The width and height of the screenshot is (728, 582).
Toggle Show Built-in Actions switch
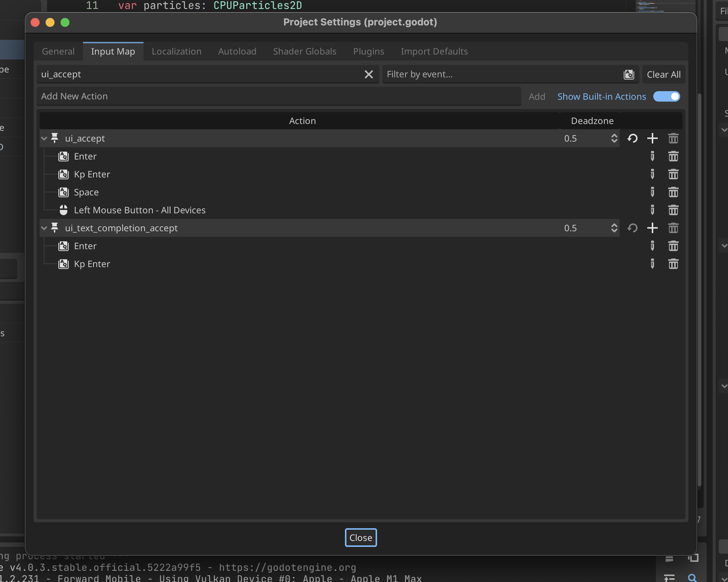pos(667,97)
